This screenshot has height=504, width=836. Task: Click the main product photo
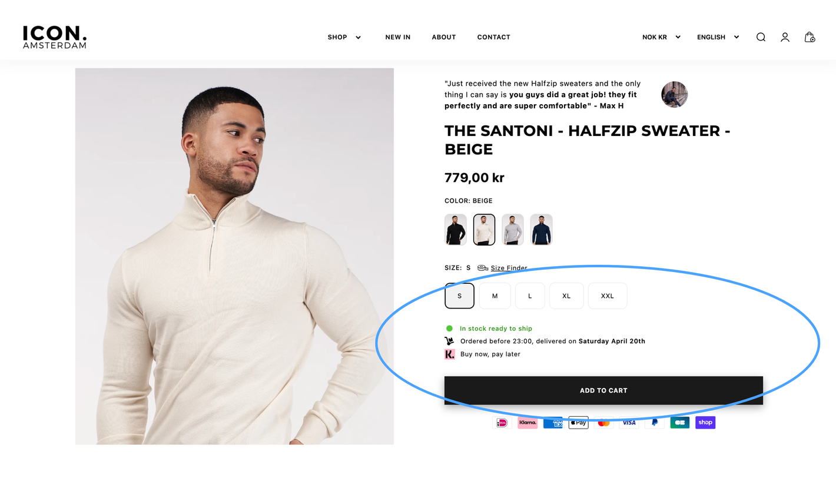pyautogui.click(x=234, y=256)
